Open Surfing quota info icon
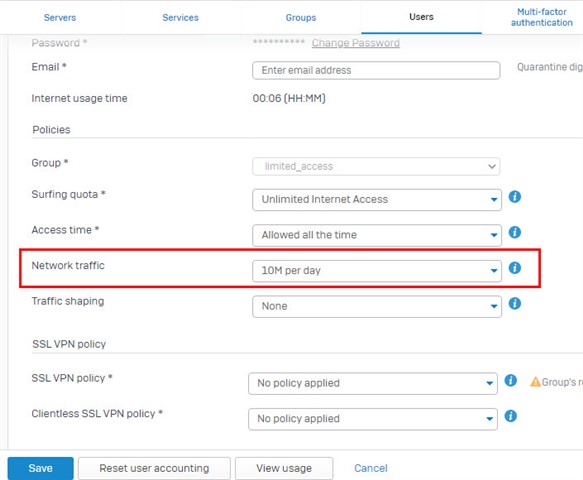 tap(515, 197)
